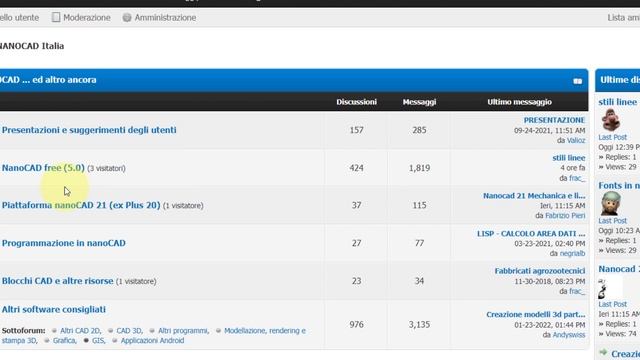This screenshot has height=360, width=640.
Task: Click the Moderazione page icon
Action: [56, 17]
